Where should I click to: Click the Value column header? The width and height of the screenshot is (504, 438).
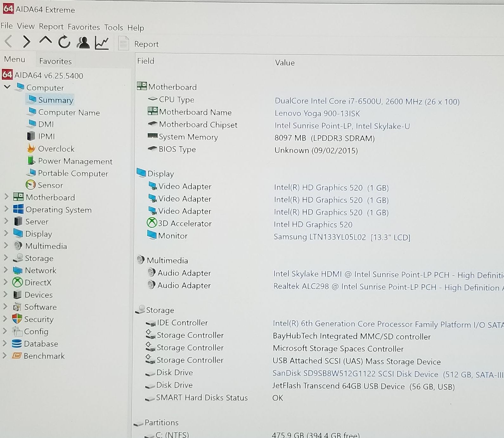(285, 63)
